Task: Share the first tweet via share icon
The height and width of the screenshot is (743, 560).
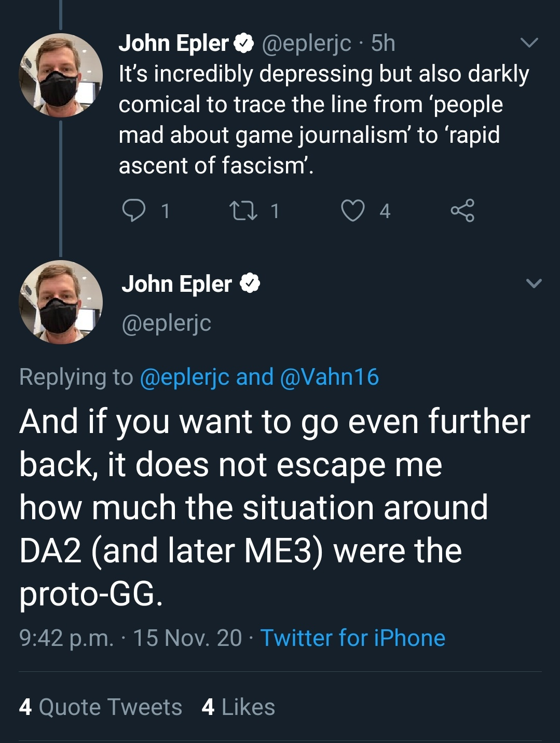Action: (x=462, y=210)
